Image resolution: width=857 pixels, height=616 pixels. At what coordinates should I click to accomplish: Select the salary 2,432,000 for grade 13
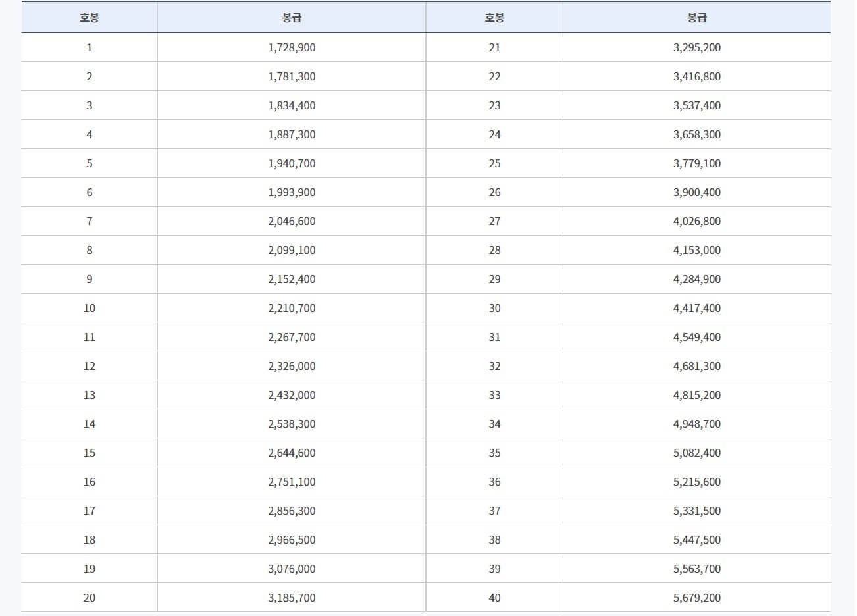pyautogui.click(x=290, y=395)
